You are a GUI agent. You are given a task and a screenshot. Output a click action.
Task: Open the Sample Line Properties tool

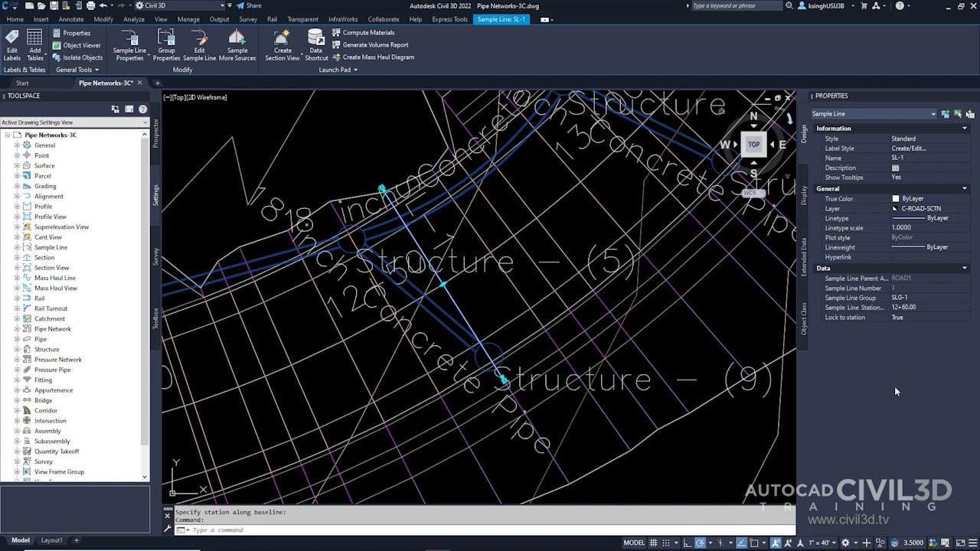click(129, 44)
